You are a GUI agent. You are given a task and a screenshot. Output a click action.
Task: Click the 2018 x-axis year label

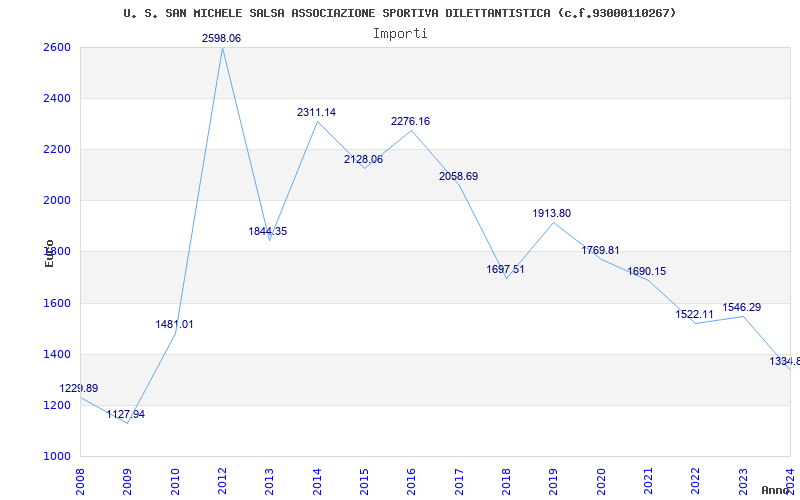coord(506,482)
